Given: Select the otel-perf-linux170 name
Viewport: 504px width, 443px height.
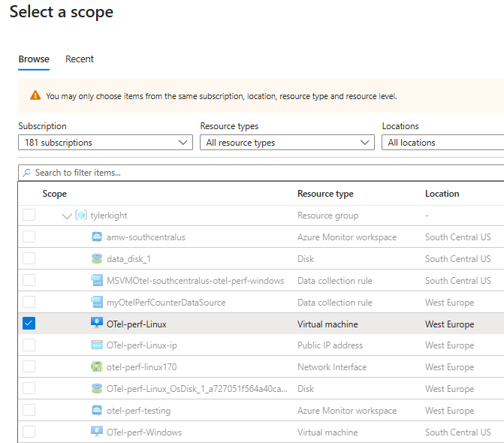Looking at the screenshot, I should (x=142, y=367).
